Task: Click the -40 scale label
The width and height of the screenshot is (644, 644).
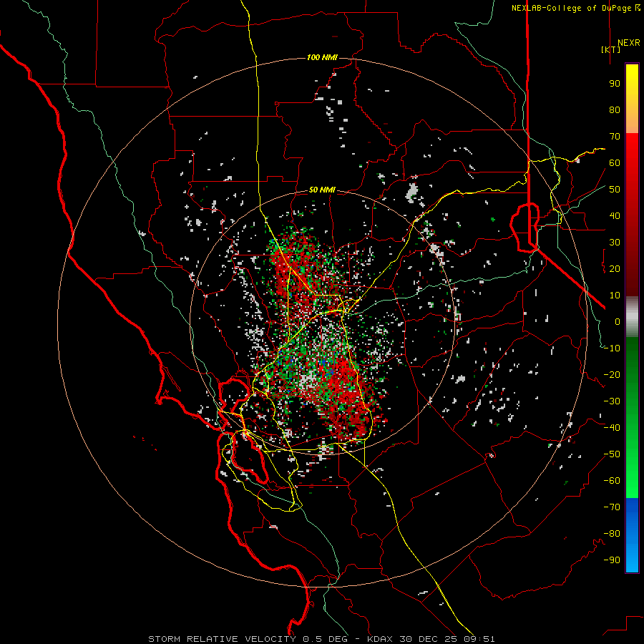Action: [x=612, y=428]
